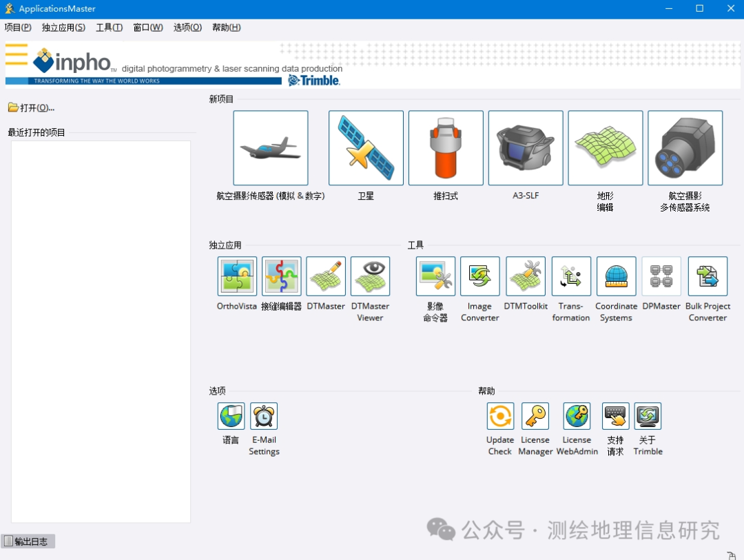Minimize the ApplicationsMaster window
The image size is (744, 560).
coord(668,8)
